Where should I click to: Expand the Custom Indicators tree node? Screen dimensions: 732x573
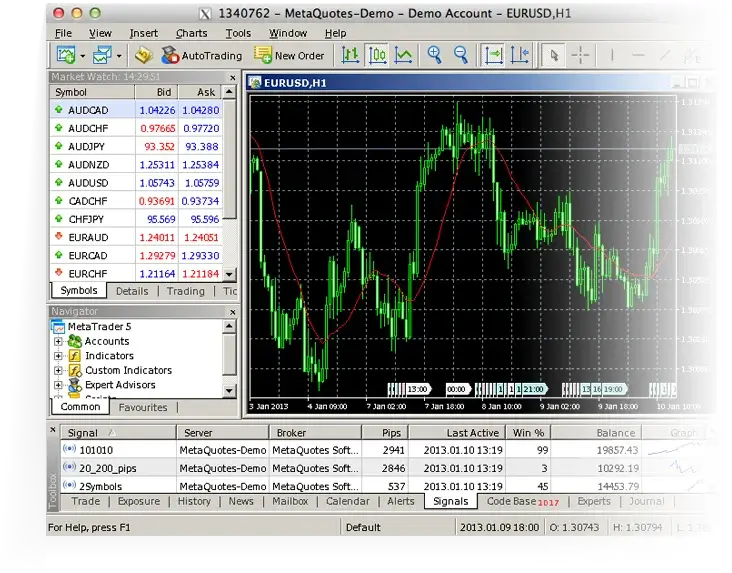[59, 371]
